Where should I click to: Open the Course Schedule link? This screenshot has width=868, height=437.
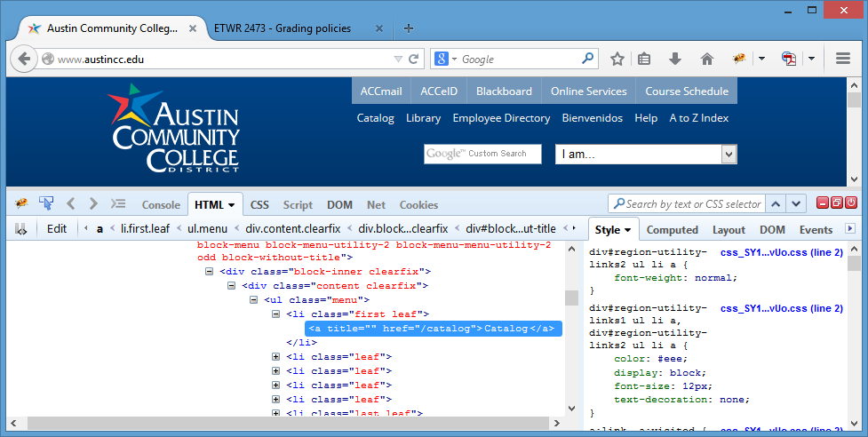coord(687,91)
